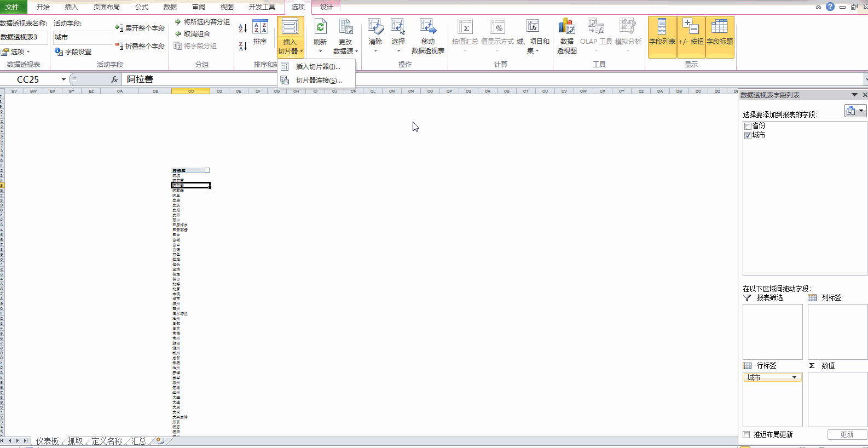
Task: Check the 省份 field checkbox
Action: click(x=748, y=126)
